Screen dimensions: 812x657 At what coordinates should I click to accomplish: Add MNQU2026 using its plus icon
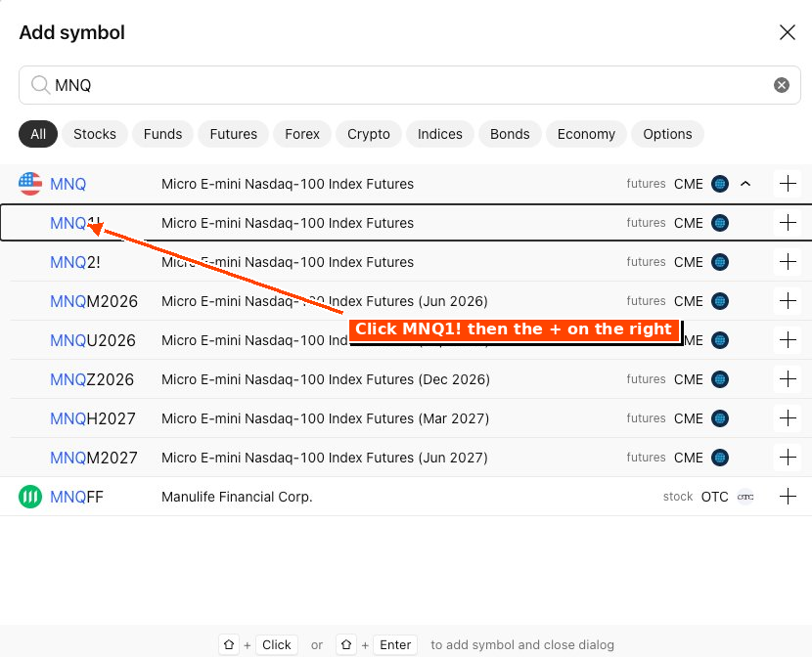click(x=788, y=340)
